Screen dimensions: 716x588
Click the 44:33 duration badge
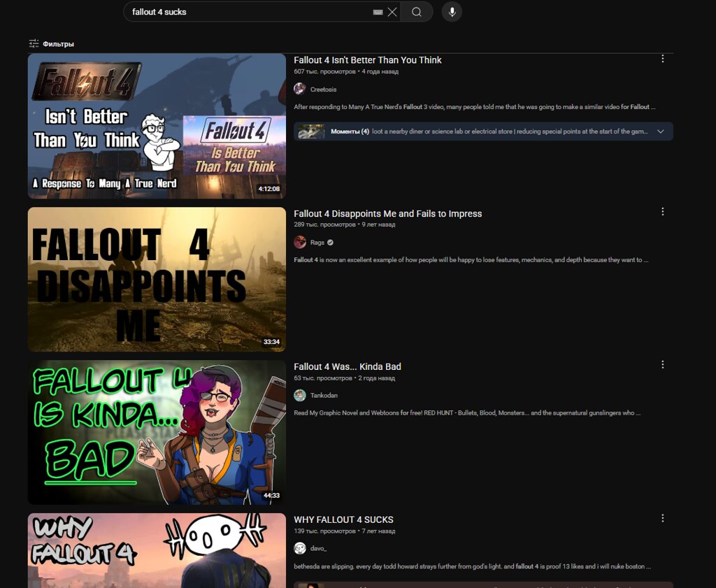(x=271, y=495)
